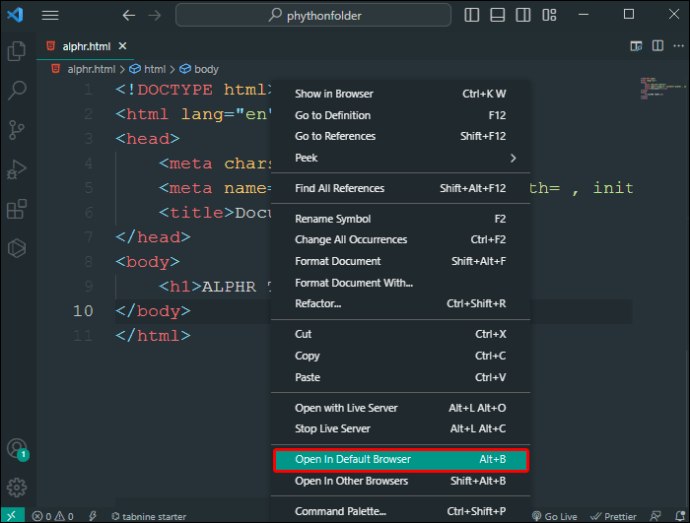Choose Go to References menu item
Viewport: 690px width, 523px height.
(400, 136)
